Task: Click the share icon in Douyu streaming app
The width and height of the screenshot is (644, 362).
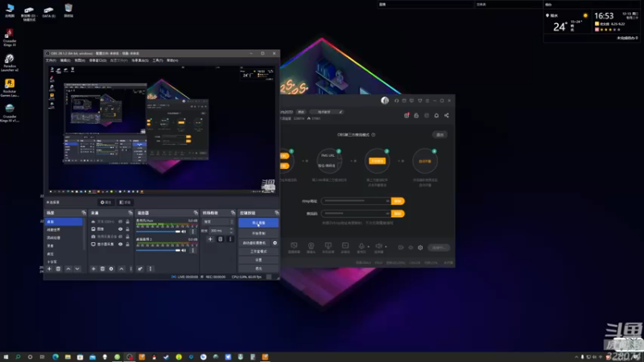Action: 447,115
